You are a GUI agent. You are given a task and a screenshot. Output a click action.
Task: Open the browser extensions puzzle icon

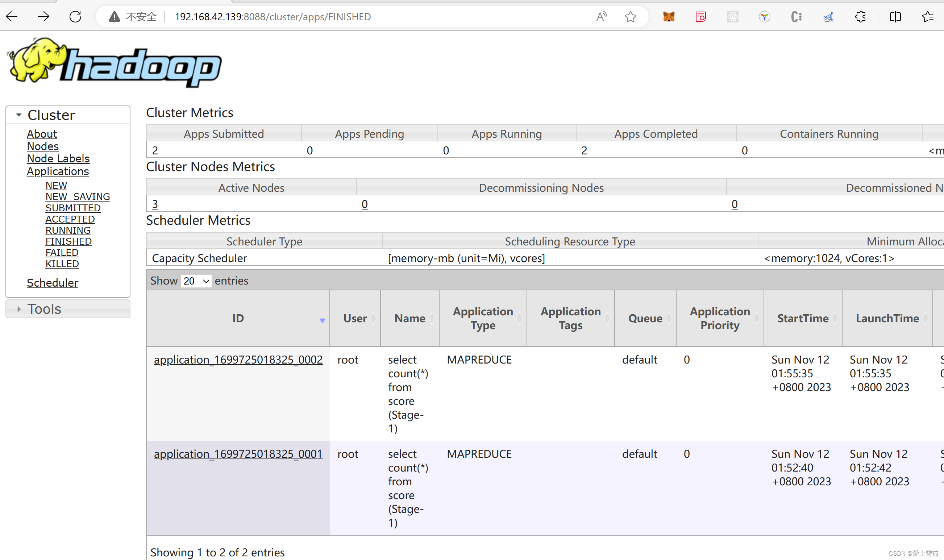point(860,17)
